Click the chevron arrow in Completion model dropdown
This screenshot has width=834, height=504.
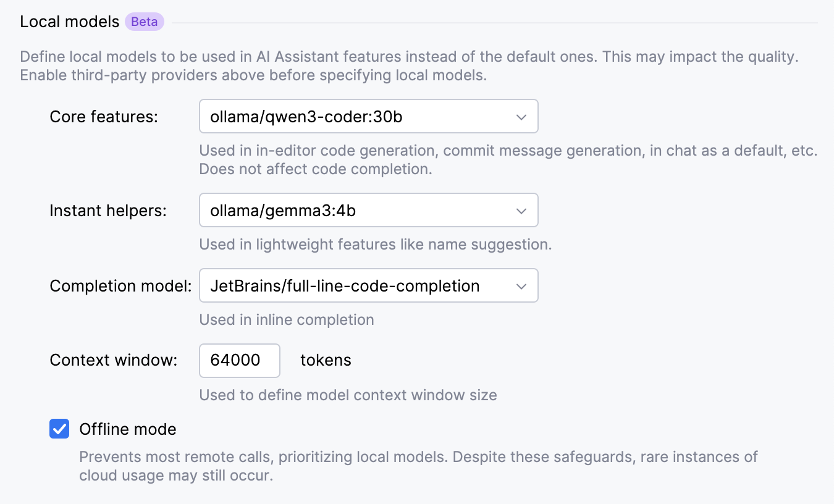521,286
